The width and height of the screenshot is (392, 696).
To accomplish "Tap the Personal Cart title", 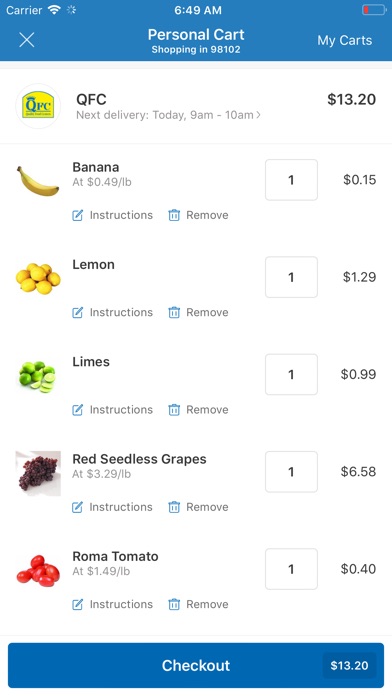I will [196, 35].
